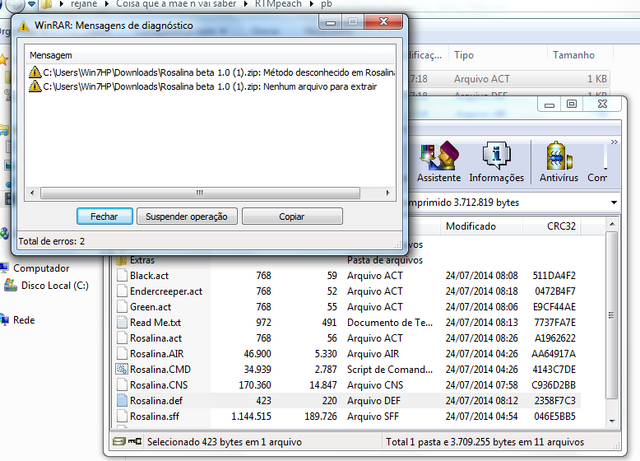Click the horizontal scrollbar in the message list
This screenshot has width=640, height=461.
(200, 193)
